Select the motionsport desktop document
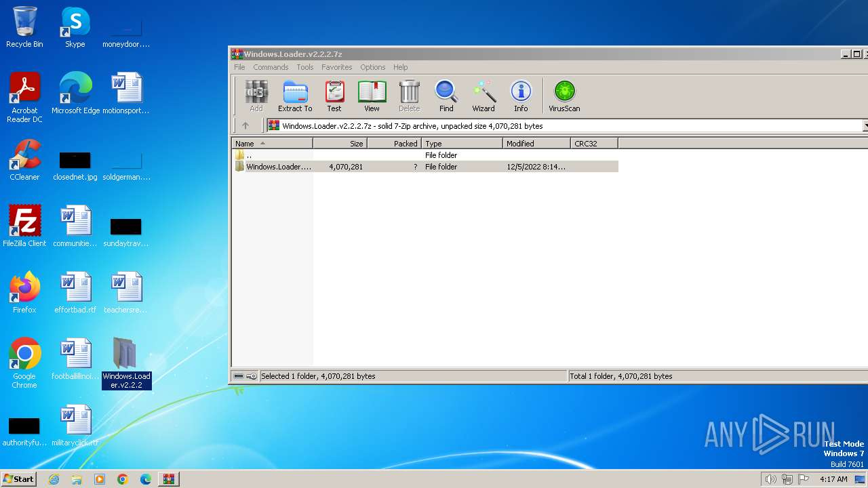 pos(126,94)
